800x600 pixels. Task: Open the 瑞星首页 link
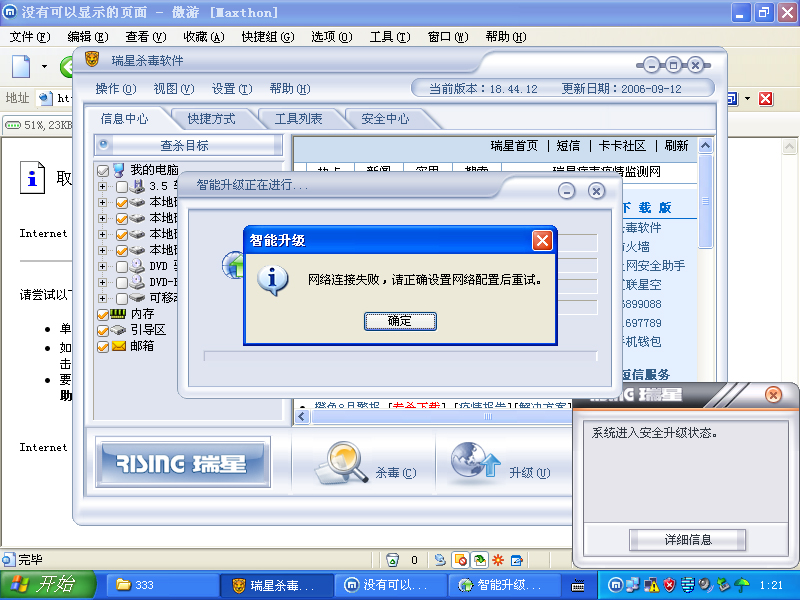click(x=514, y=146)
